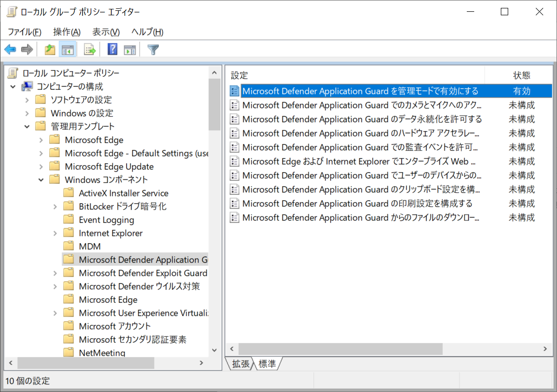Click the Microsoft アカウント folder icon

[69, 325]
